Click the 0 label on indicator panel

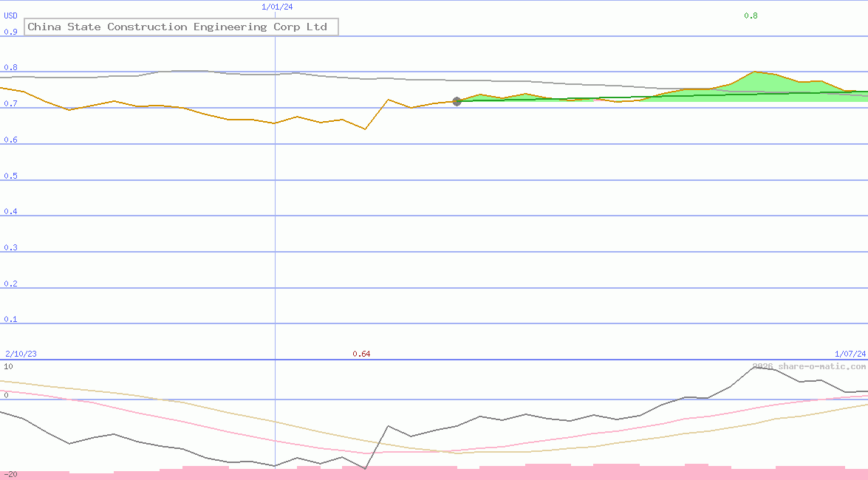pyautogui.click(x=6, y=395)
